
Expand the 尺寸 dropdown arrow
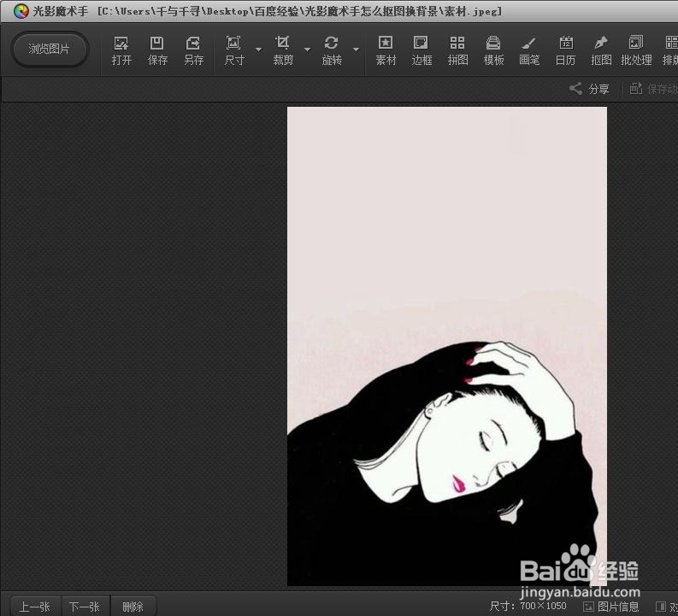258,50
